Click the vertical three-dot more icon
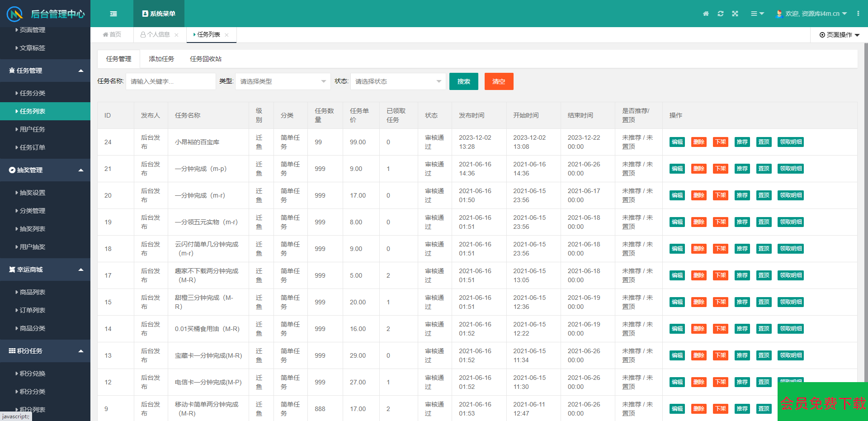Screen dimensions: 868x421 [x=858, y=14]
